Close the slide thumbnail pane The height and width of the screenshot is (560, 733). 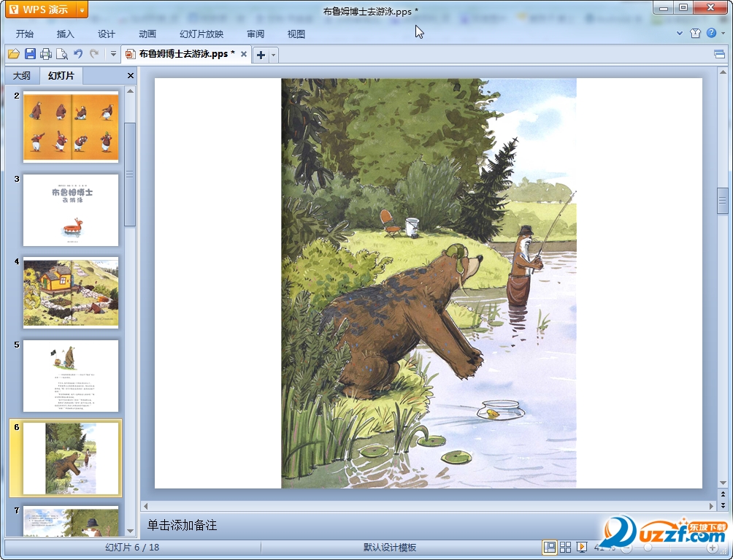point(131,76)
